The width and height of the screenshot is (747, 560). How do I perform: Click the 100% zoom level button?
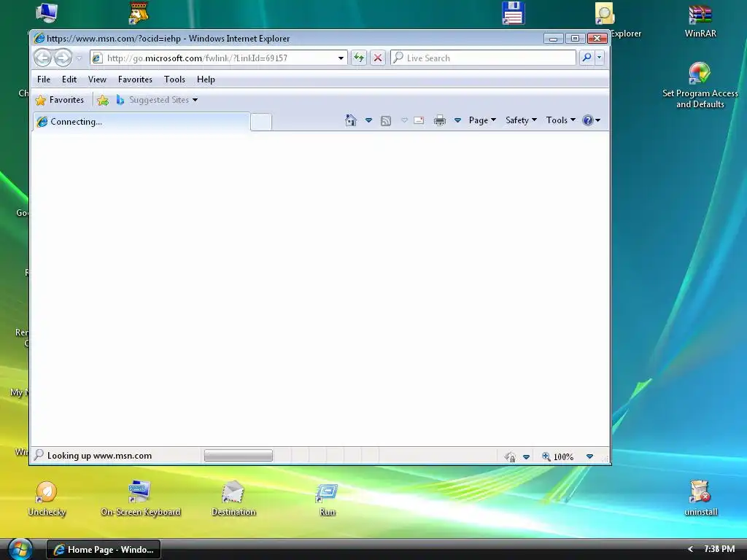pos(558,457)
